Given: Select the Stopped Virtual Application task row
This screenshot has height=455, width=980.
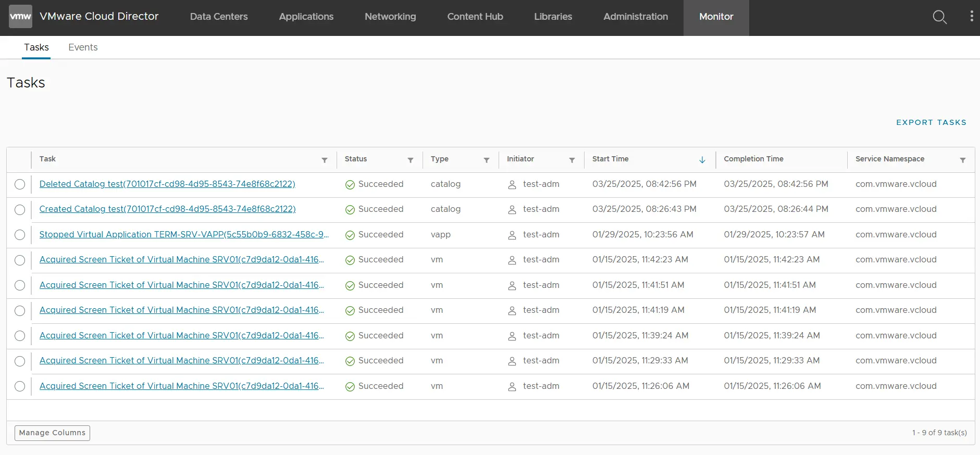Looking at the screenshot, I should pos(20,235).
